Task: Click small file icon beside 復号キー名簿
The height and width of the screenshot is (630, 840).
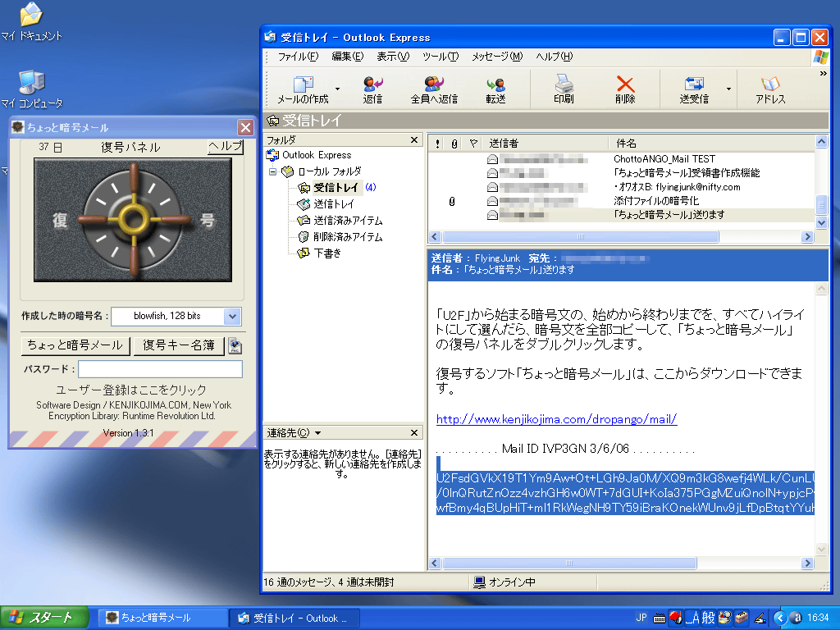Action: [x=235, y=346]
